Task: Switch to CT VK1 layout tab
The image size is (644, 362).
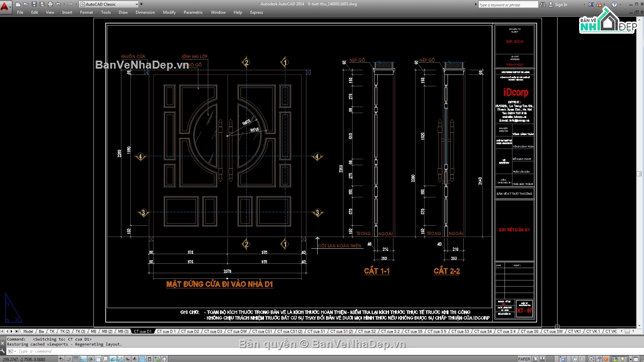Action: [x=574, y=331]
